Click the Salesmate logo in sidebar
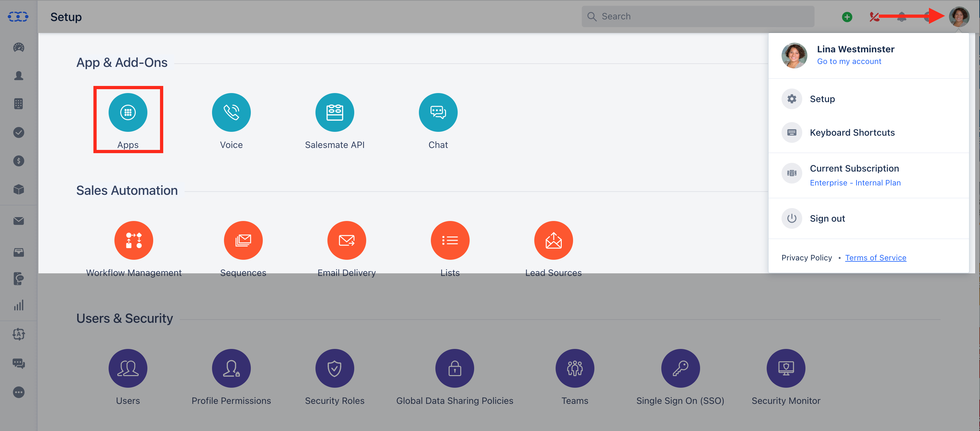The image size is (980, 431). pos(18,17)
